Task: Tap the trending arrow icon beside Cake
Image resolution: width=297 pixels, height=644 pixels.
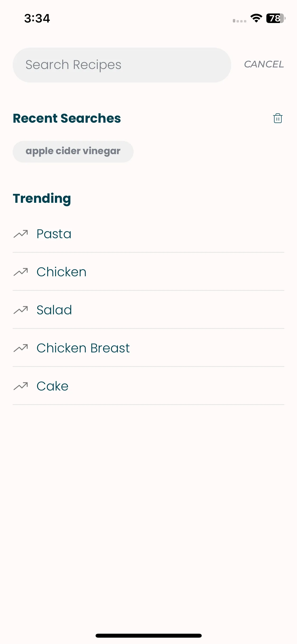Action: [x=21, y=386]
